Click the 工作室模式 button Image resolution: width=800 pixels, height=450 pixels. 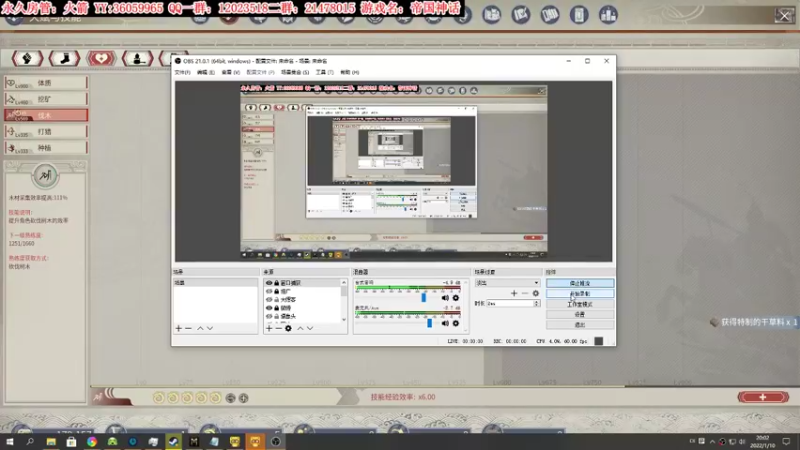point(580,304)
